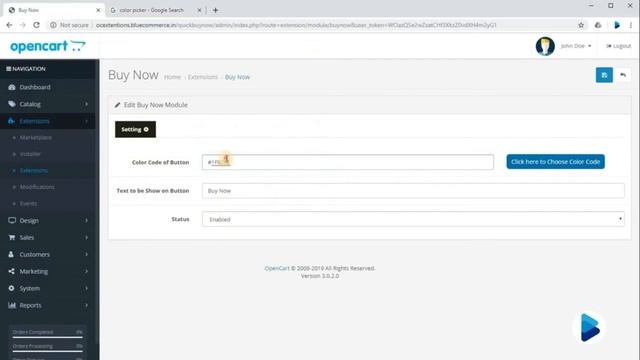Go back using browser back arrow
The height and width of the screenshot is (360, 640).
(x=9, y=25)
